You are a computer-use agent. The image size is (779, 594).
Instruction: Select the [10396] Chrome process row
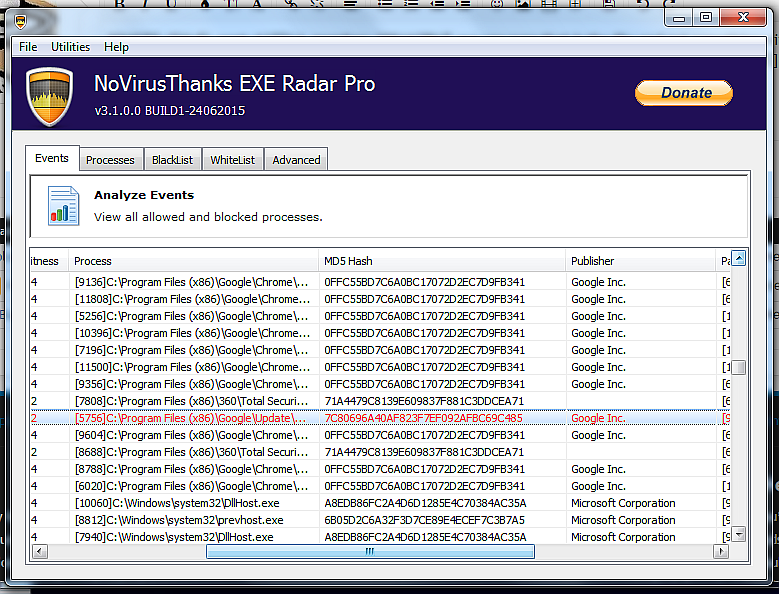[380, 333]
